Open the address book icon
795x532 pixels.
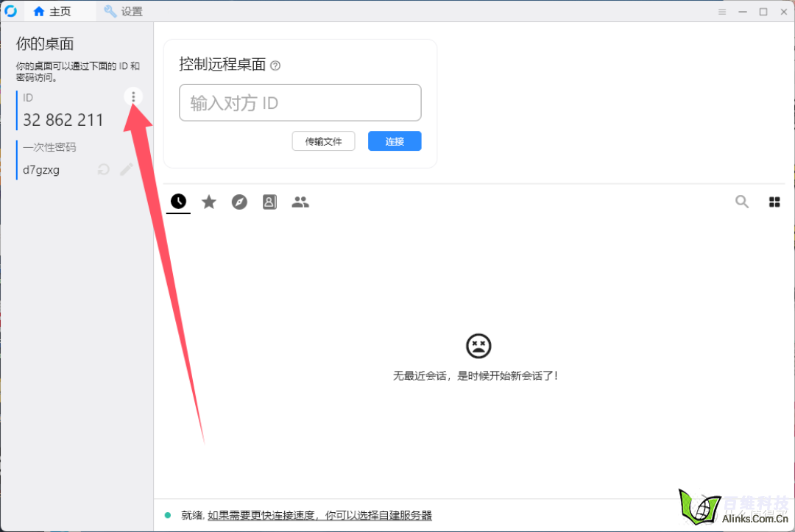tap(269, 201)
